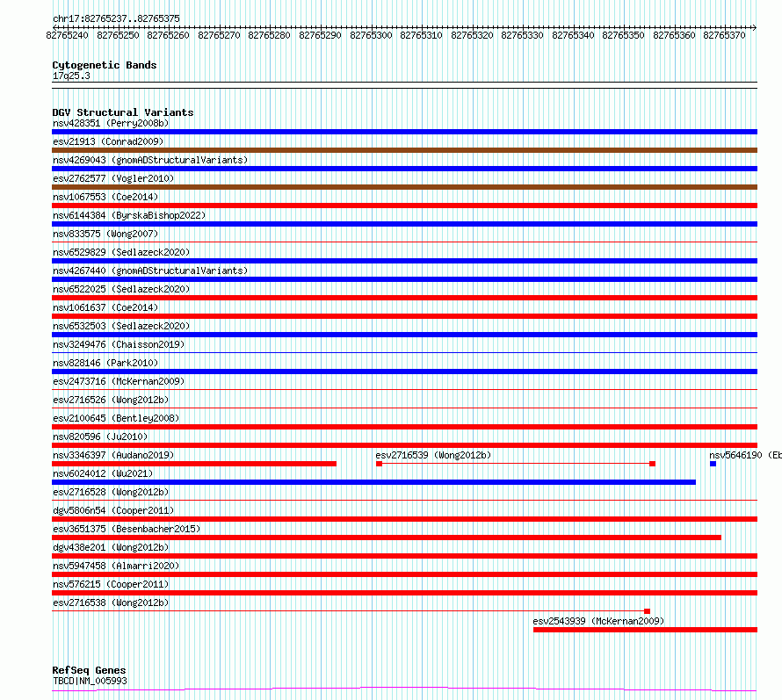Open nsv1067553 (Coe2014) variant label
This screenshot has height=700, width=782.
coord(105,197)
